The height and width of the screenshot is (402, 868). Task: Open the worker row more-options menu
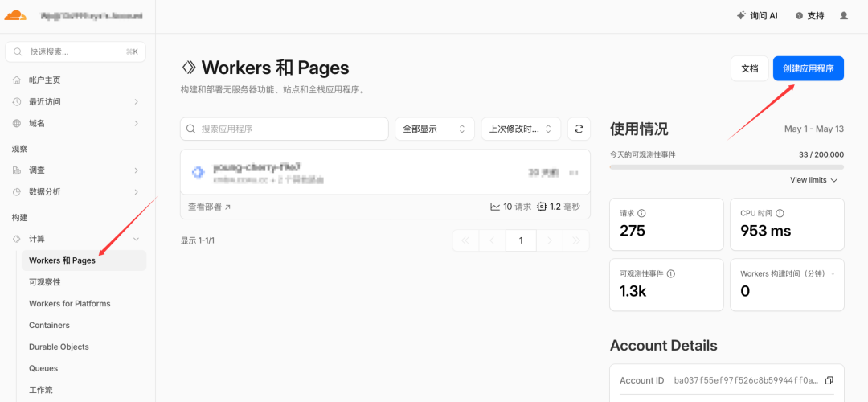click(574, 174)
